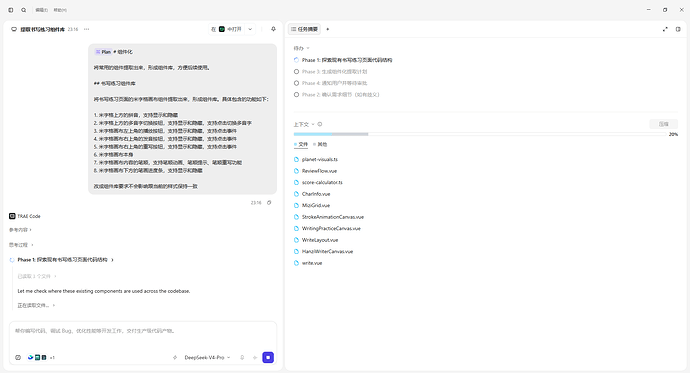690x373 pixels.
Task: Click the microphone voice input icon
Action: (x=242, y=358)
